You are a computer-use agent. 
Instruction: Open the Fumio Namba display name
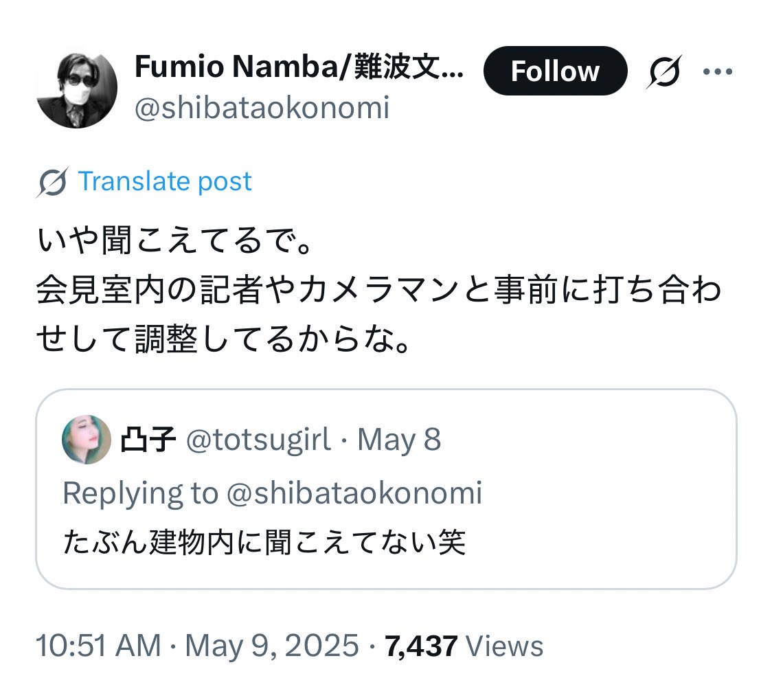(x=299, y=67)
